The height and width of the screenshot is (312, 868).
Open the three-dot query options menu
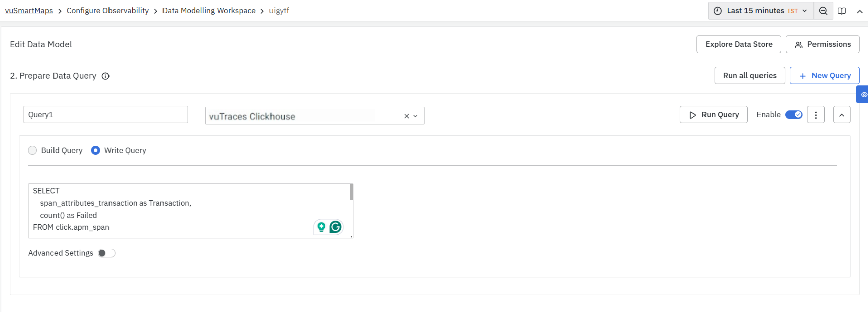(x=816, y=115)
